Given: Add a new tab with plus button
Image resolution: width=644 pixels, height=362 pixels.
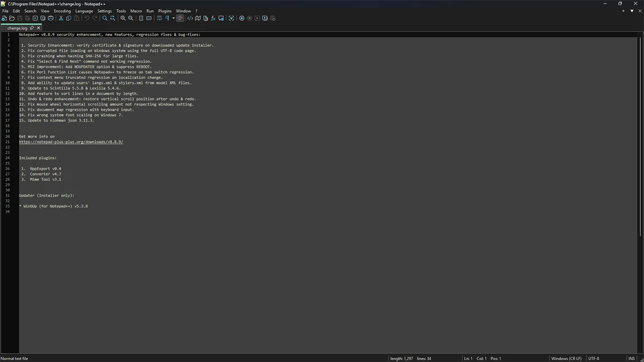Looking at the screenshot, I should [x=624, y=11].
